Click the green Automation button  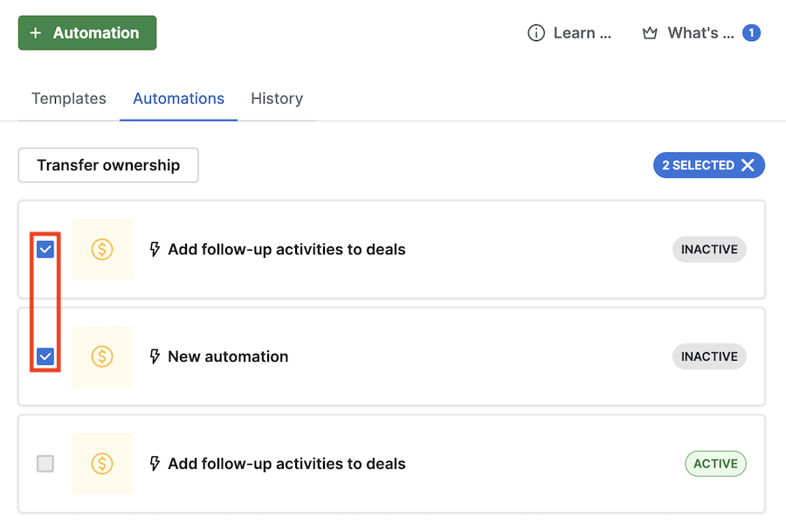tap(87, 33)
